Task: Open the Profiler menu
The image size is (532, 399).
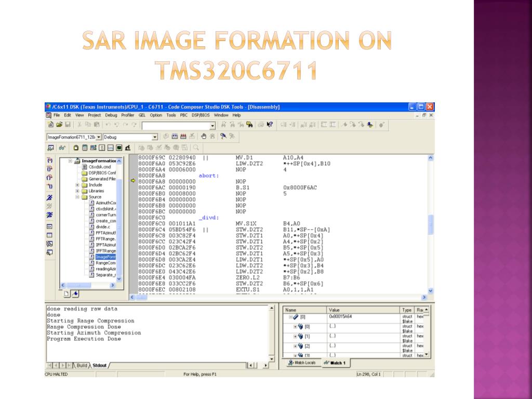Action: click(x=128, y=115)
